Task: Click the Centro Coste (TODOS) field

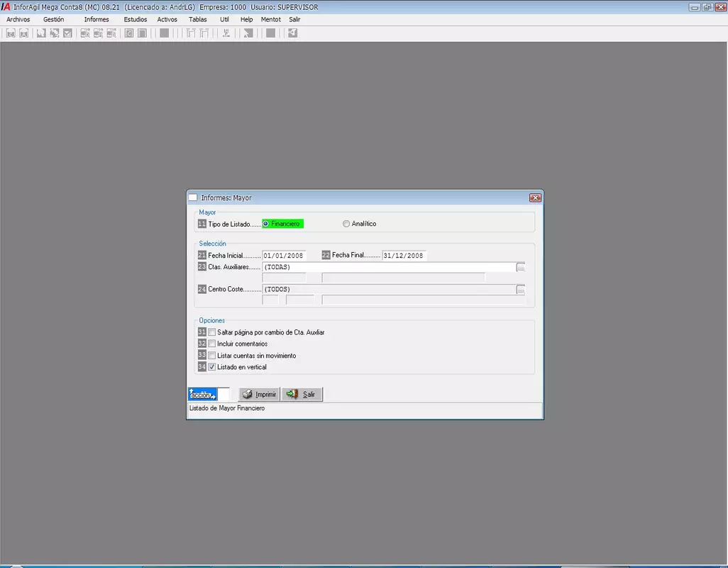Action: [x=389, y=290]
